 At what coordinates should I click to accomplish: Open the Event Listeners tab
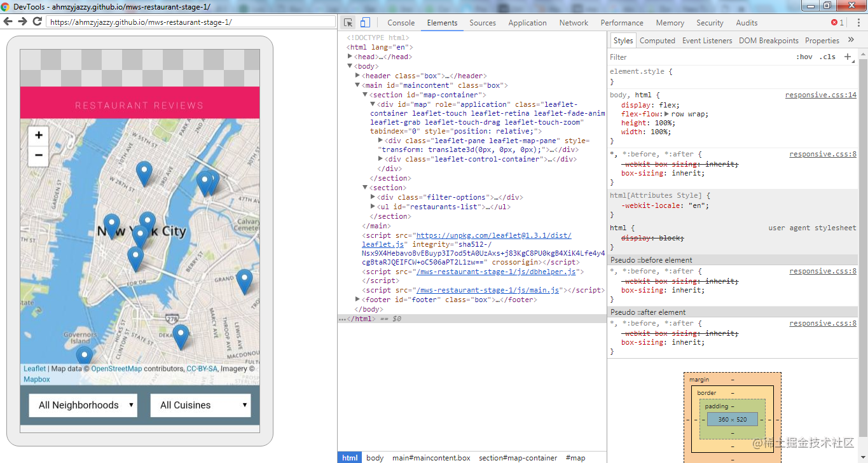click(x=707, y=40)
